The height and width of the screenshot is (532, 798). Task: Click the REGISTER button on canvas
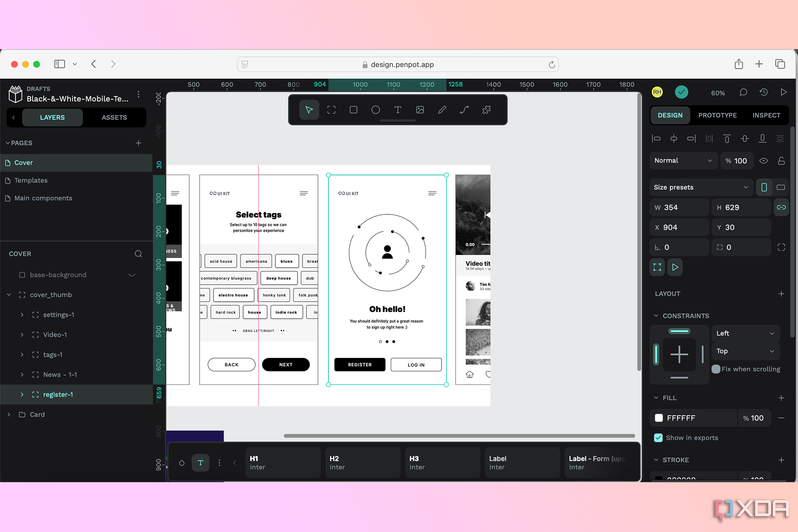[x=359, y=364]
